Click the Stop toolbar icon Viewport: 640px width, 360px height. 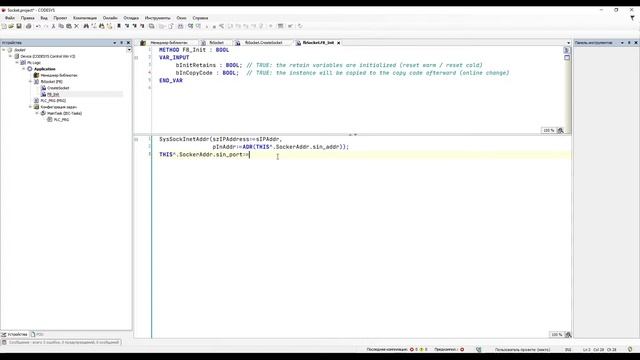pos(214,26)
